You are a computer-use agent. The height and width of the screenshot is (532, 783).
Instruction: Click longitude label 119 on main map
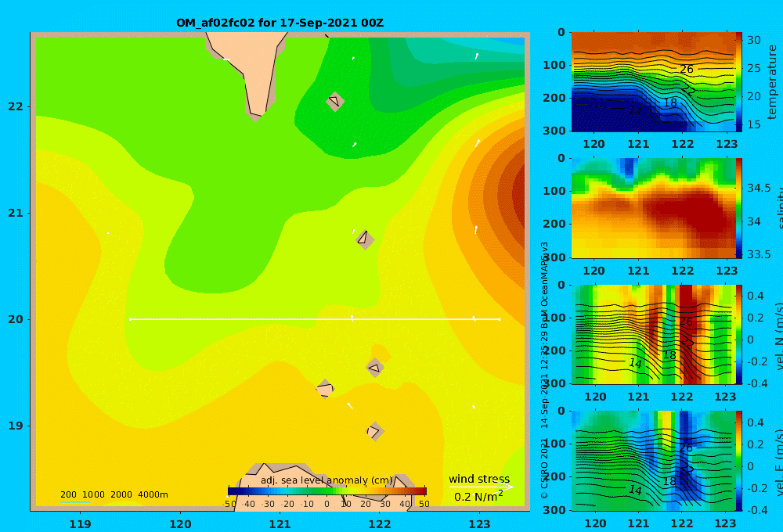81,524
